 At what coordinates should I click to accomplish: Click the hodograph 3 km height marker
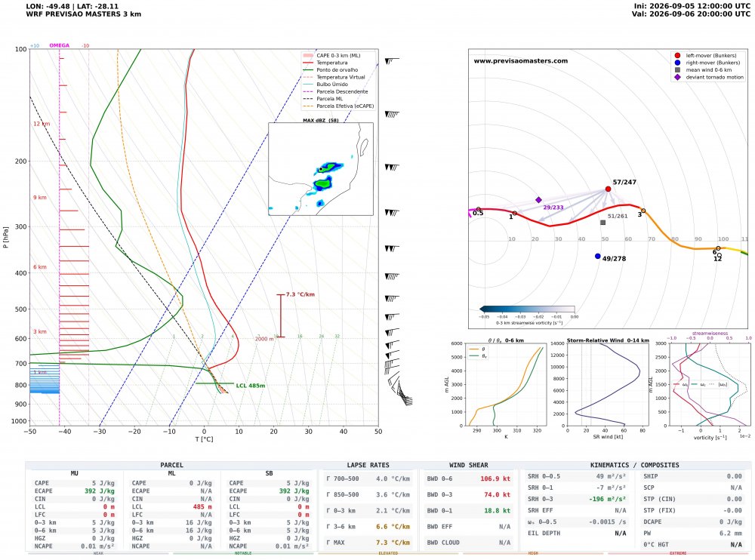click(643, 211)
